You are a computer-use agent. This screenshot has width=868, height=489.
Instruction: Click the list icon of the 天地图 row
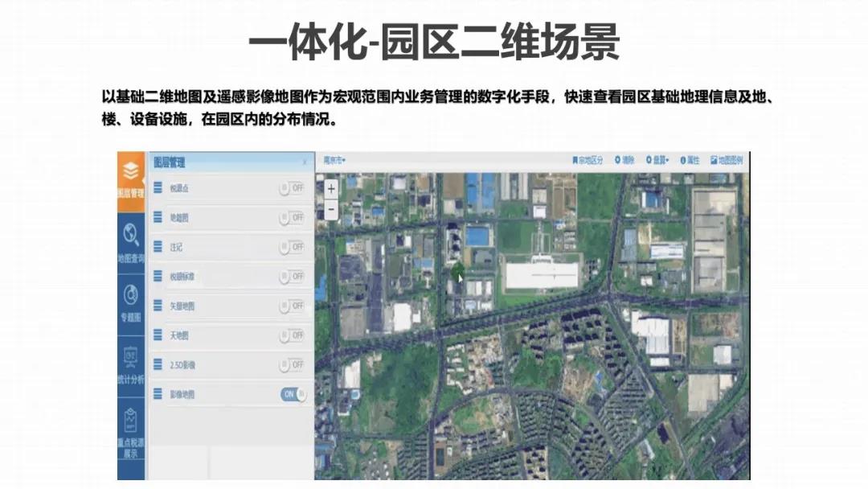tap(158, 335)
